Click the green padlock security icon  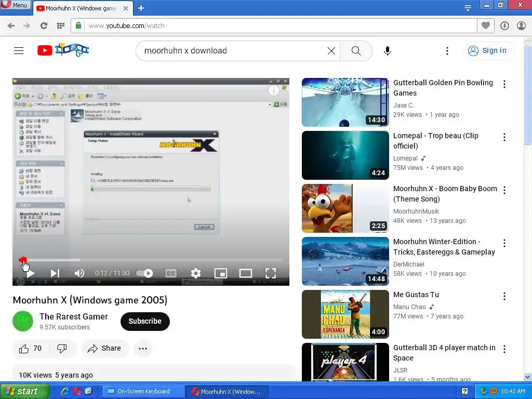[x=78, y=25]
